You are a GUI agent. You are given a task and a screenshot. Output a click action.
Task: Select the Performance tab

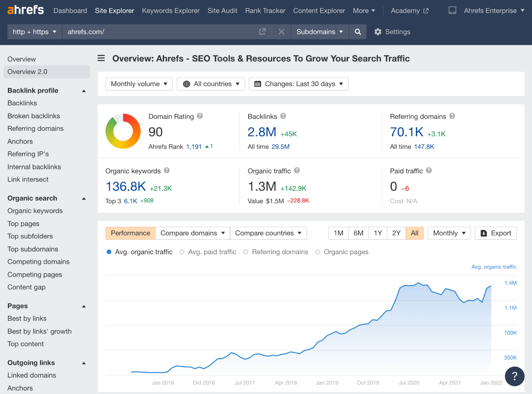click(x=130, y=233)
